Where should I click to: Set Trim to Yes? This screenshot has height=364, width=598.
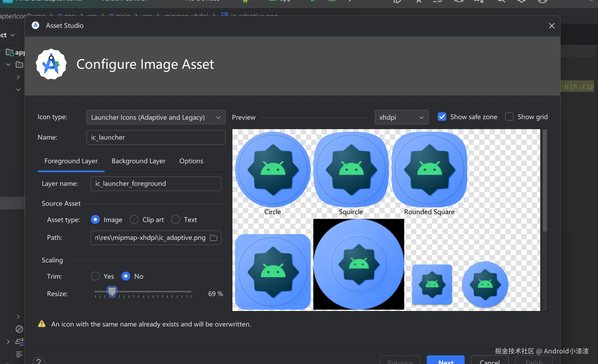click(95, 276)
